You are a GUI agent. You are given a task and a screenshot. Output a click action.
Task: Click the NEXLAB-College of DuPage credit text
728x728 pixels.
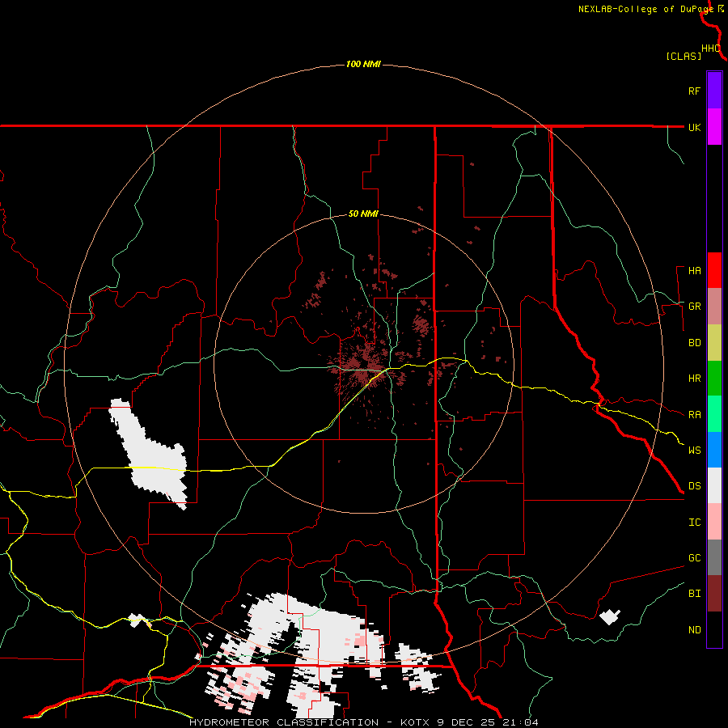[x=645, y=9]
